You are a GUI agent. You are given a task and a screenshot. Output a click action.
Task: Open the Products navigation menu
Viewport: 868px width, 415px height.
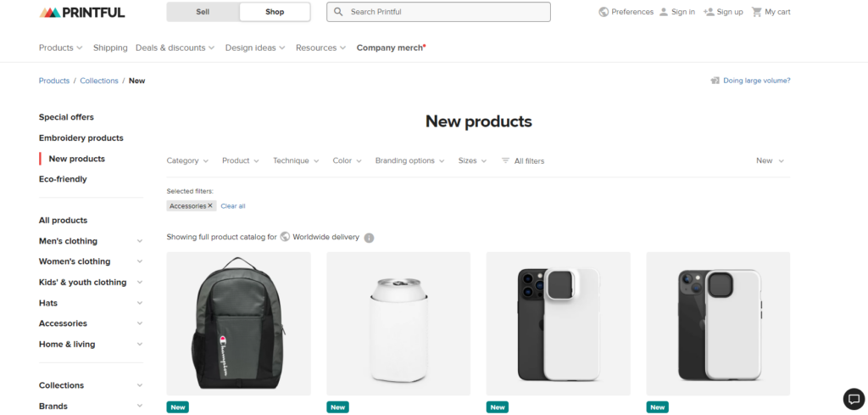61,48
